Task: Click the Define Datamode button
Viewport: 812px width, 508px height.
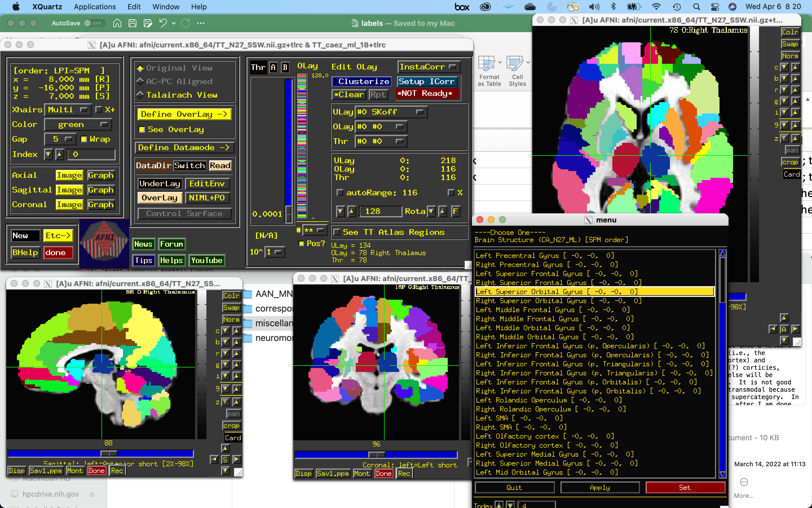Action: coord(184,148)
